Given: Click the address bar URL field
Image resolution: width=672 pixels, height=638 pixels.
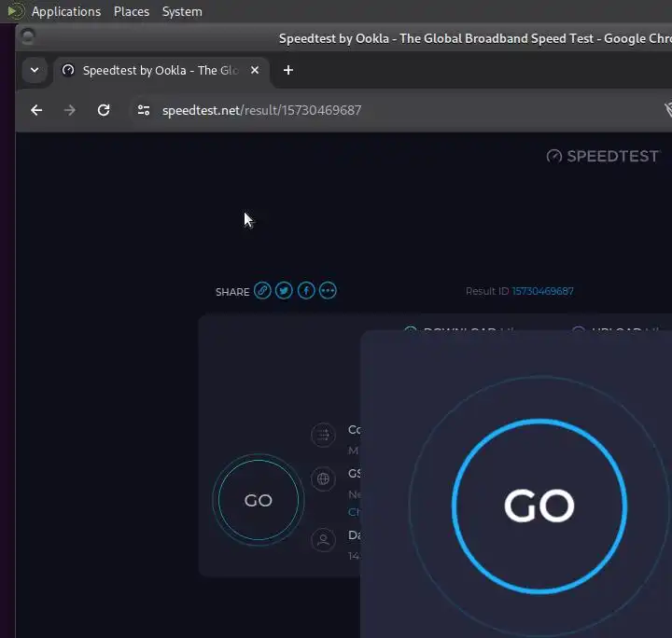Looking at the screenshot, I should pos(261,110).
